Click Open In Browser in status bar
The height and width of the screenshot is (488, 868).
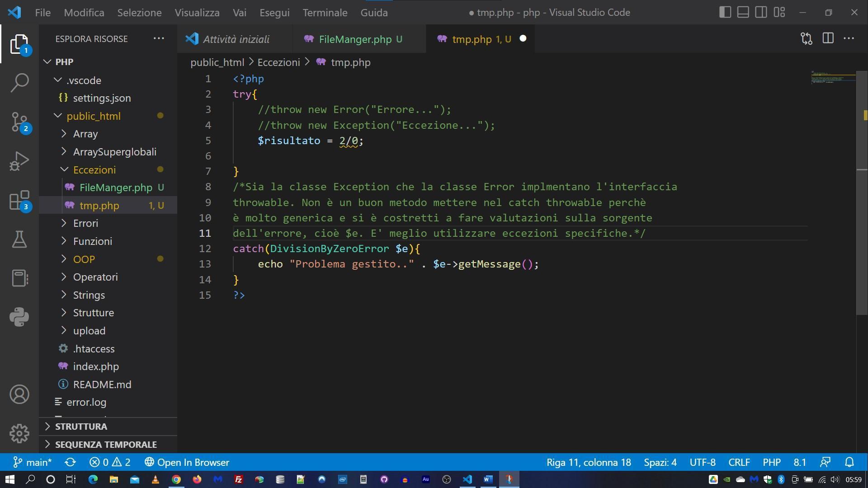click(187, 462)
